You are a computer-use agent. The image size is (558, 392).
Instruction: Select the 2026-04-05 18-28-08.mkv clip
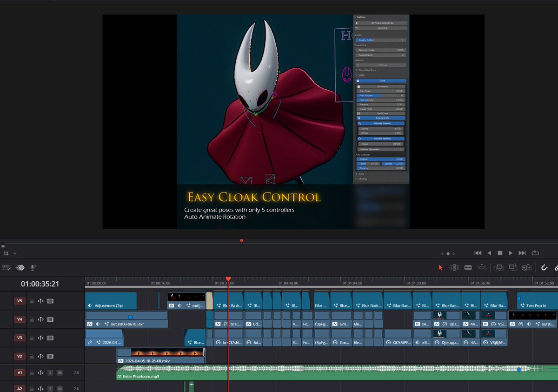point(160,356)
